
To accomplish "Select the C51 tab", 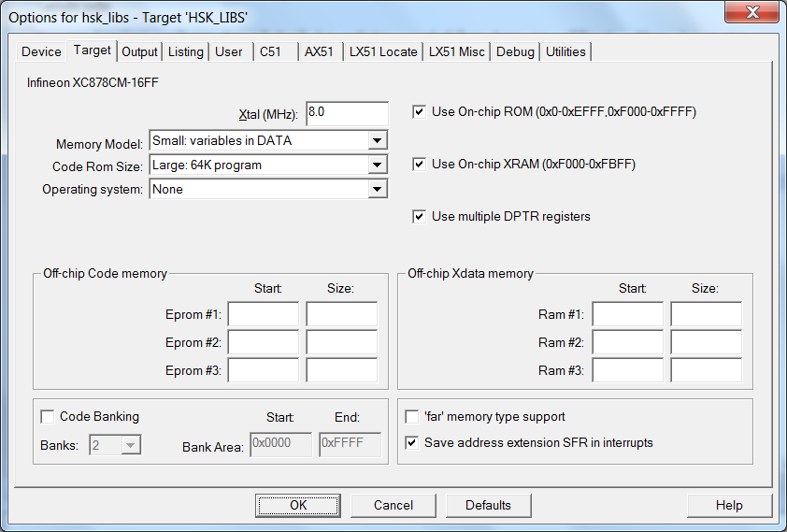I will (x=270, y=51).
